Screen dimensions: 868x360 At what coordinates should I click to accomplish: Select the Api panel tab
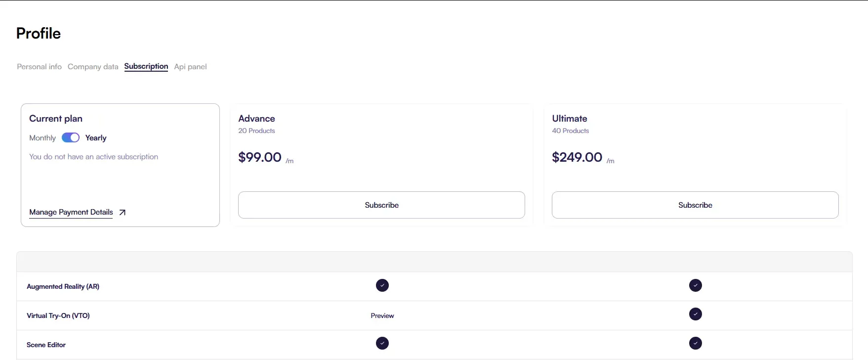[x=190, y=66]
